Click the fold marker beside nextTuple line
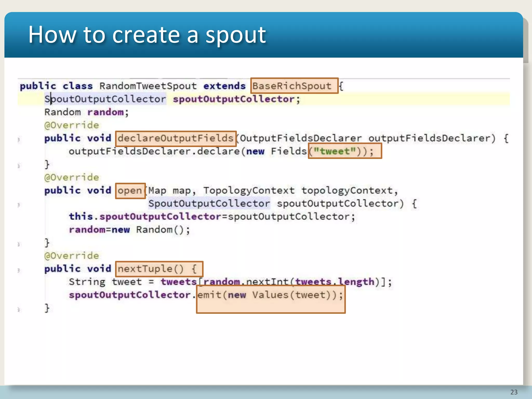 pyautogui.click(x=19, y=270)
